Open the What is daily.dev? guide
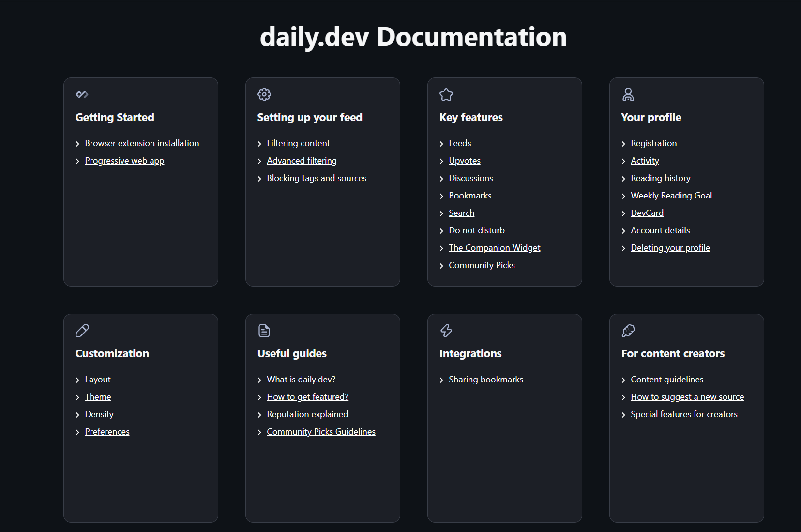801x532 pixels. click(301, 380)
